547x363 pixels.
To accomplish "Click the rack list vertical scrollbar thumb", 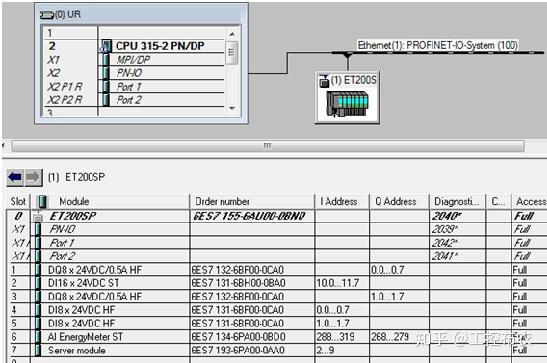I will [x=232, y=53].
